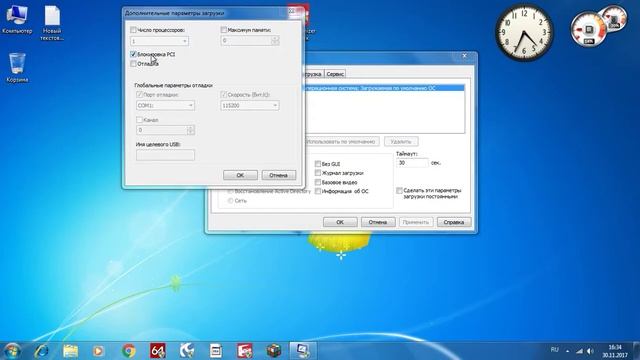Click the Максимум памяти value field
The image size is (640, 360).
pos(246,40)
